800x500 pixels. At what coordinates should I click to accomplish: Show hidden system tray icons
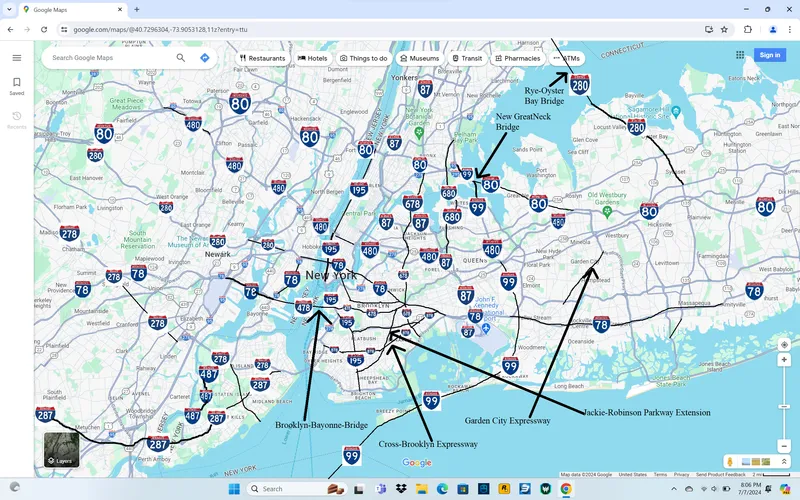tap(673, 489)
